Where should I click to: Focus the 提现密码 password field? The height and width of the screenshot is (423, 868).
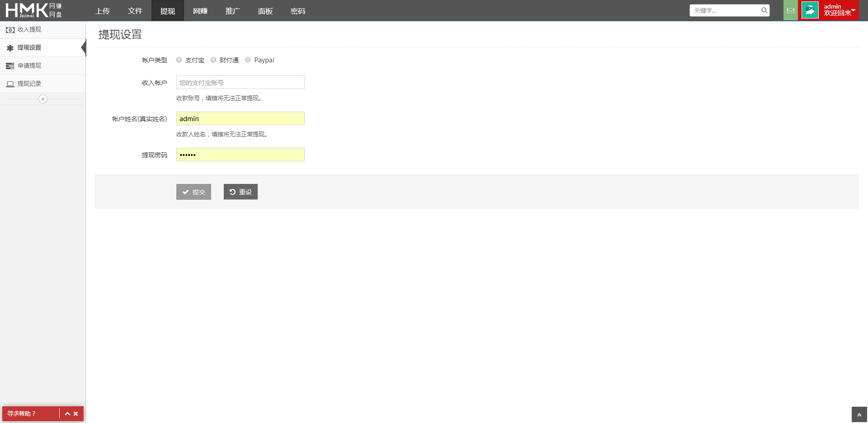coord(241,155)
